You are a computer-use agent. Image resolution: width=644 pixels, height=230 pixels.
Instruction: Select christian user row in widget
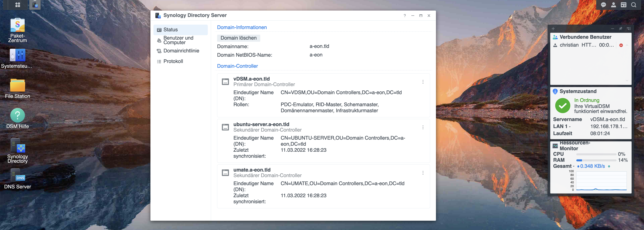pos(588,45)
